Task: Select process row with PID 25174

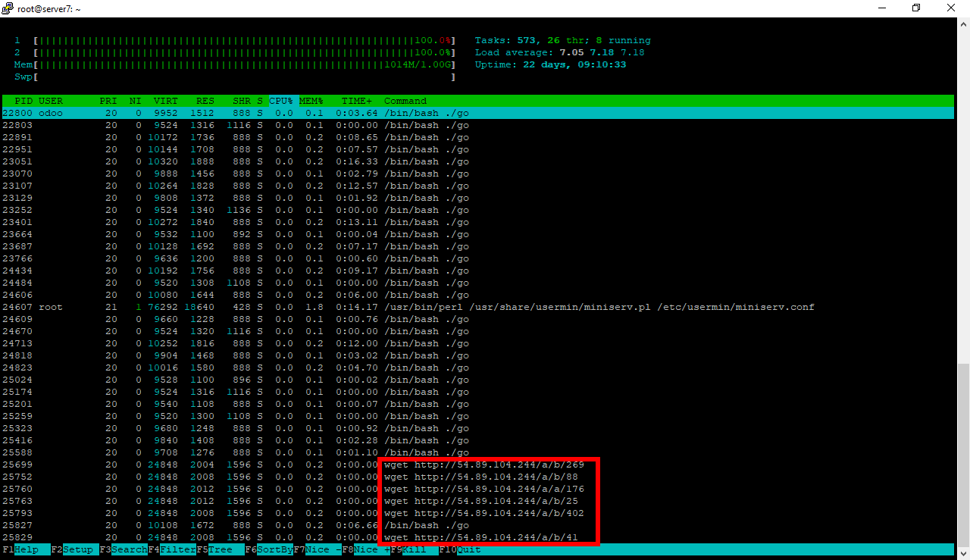Action: click(477, 392)
